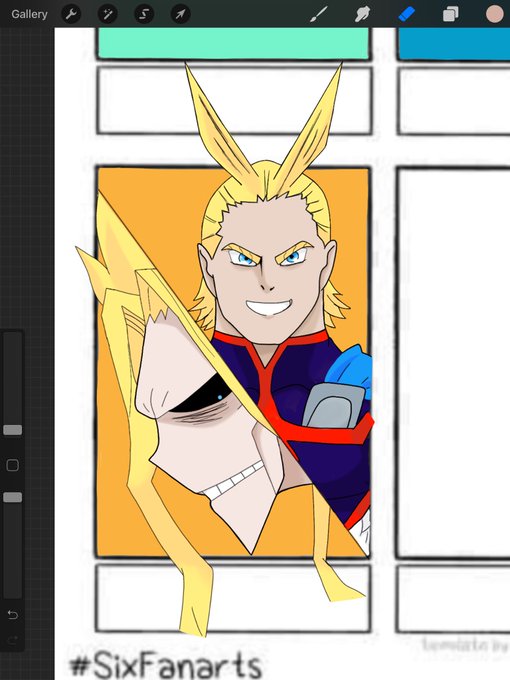Image resolution: width=510 pixels, height=680 pixels.
Task: Tap the #SixFanarts text on canvas
Action: tap(165, 665)
